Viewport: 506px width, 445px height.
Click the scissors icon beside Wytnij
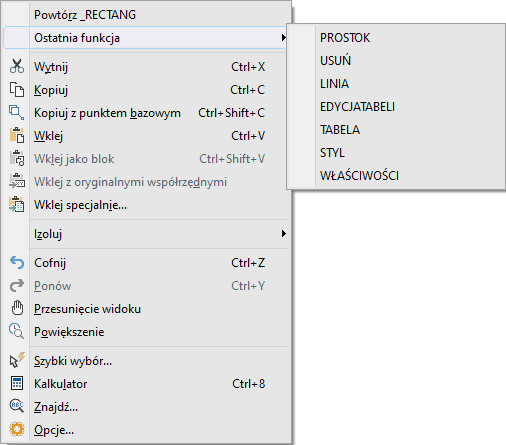point(17,66)
